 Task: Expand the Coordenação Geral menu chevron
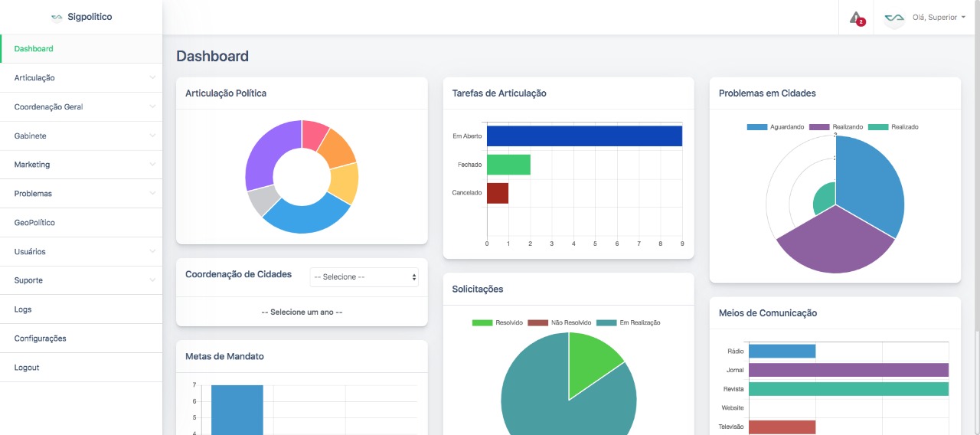click(x=152, y=107)
